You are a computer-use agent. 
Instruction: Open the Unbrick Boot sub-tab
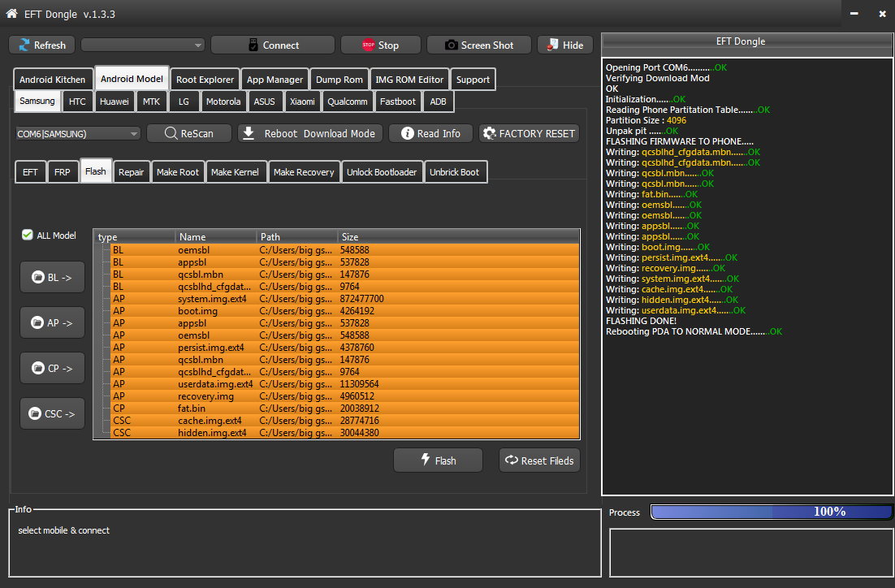[454, 172]
